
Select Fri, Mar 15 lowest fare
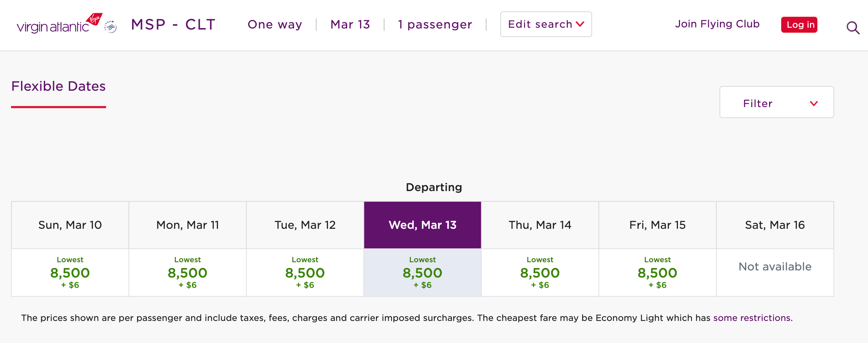tap(657, 272)
